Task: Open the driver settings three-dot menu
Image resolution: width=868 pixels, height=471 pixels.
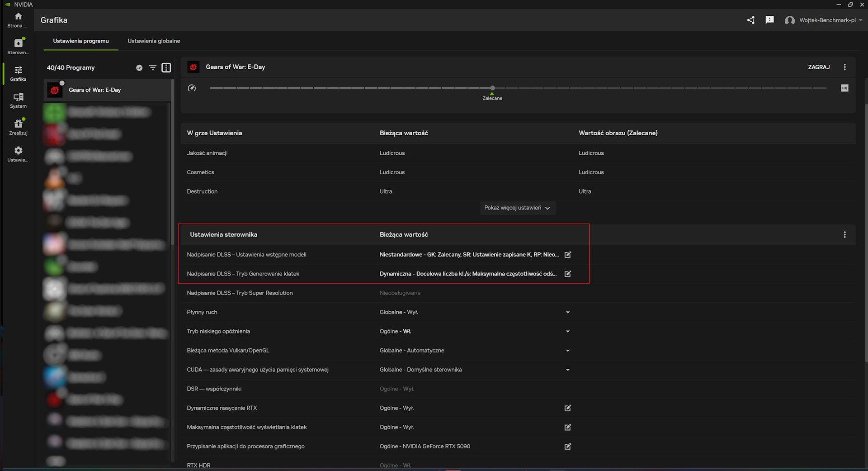Action: click(x=844, y=235)
